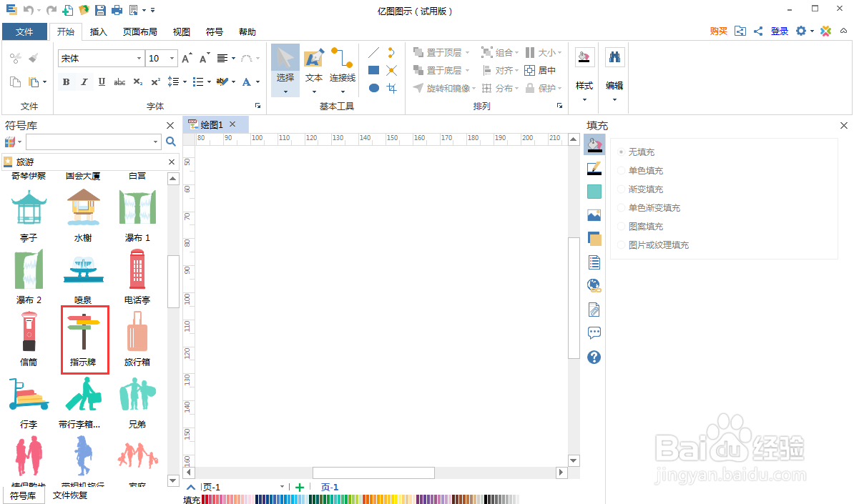The height and width of the screenshot is (504, 854).
Task: Select the 单色渐变填充 radio option
Action: (621, 207)
